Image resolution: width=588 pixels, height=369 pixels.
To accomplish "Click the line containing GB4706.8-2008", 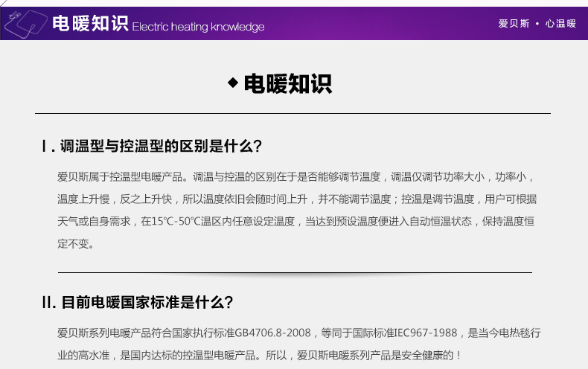I will click(299, 333).
